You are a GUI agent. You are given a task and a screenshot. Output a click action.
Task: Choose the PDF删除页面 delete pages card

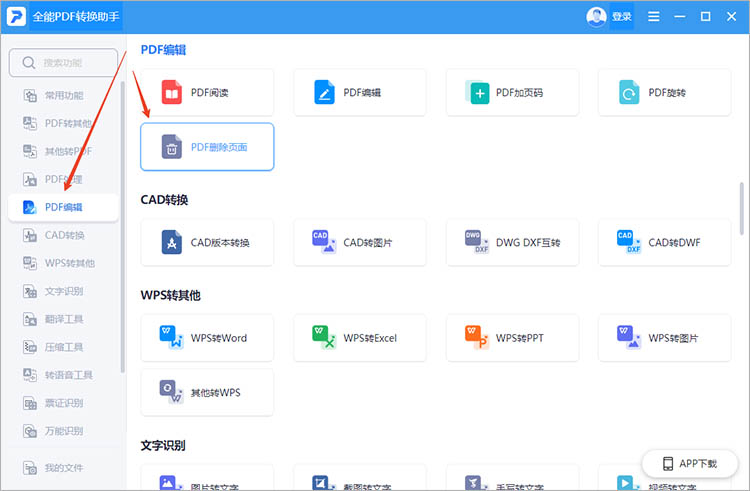[207, 147]
